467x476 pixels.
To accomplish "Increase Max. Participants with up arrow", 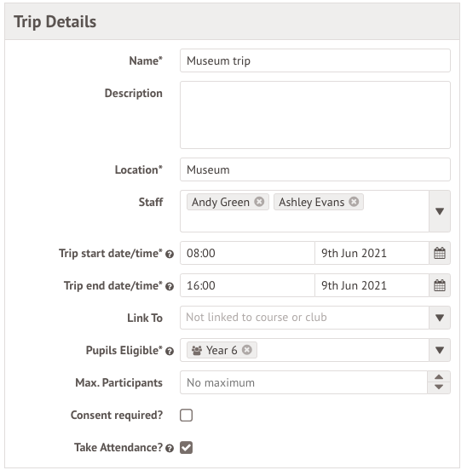I will tap(439, 377).
